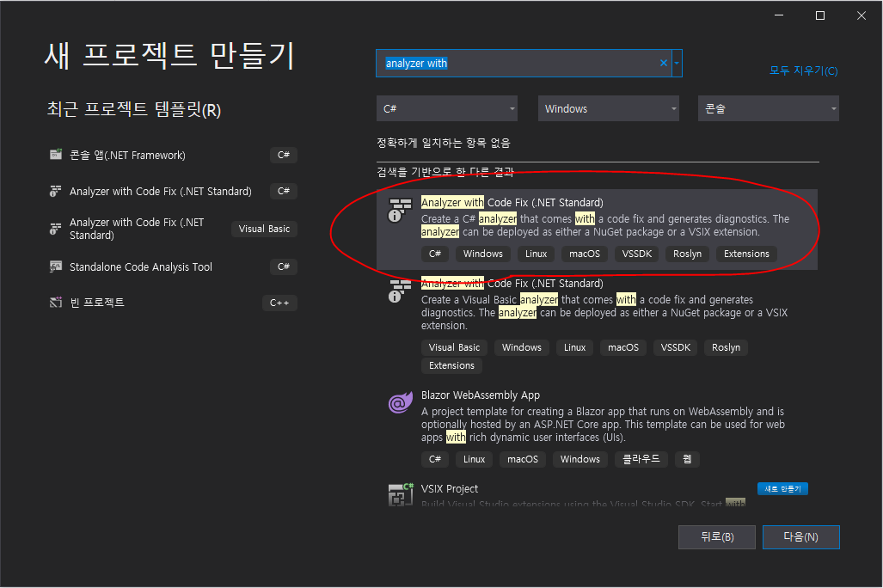This screenshot has height=588, width=883.
Task: Open the C# language filter dropdown
Action: (447, 108)
